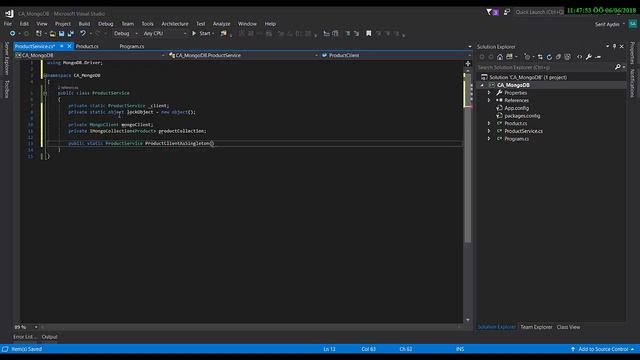This screenshot has width=640, height=360.
Task: Click the Save icon in the toolbar
Action: pos(61,33)
